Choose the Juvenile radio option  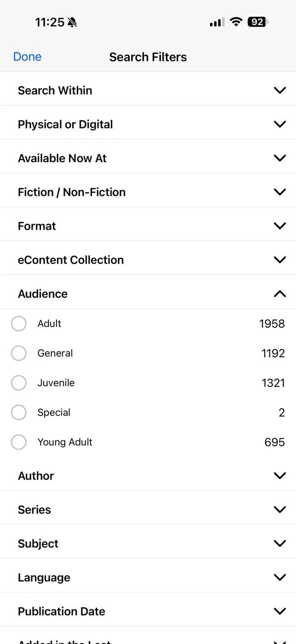19,383
